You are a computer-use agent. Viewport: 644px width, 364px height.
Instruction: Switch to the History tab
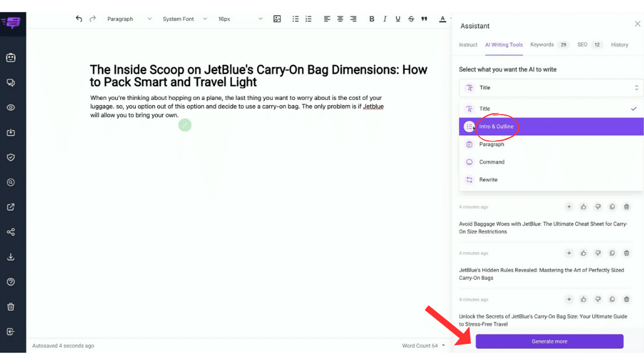(x=619, y=45)
